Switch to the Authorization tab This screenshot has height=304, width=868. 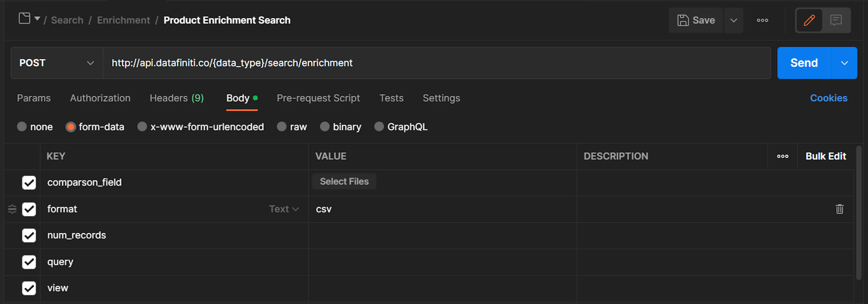[x=100, y=98]
